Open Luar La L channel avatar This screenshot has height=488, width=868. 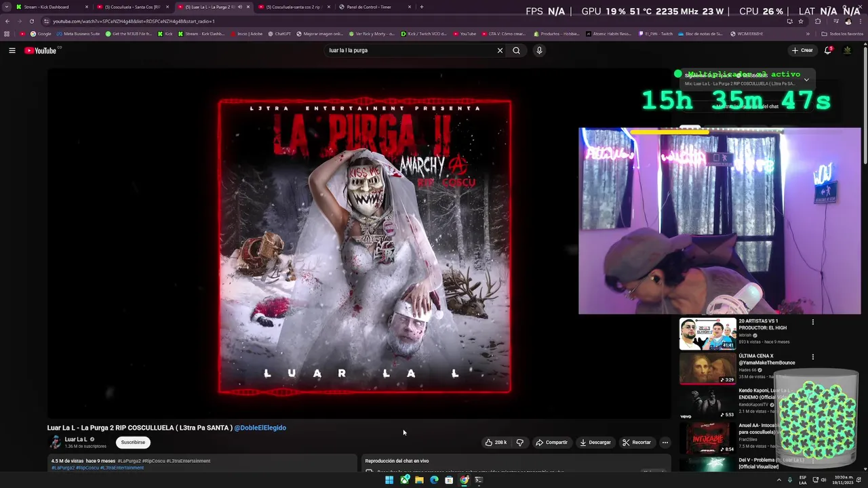tap(55, 443)
